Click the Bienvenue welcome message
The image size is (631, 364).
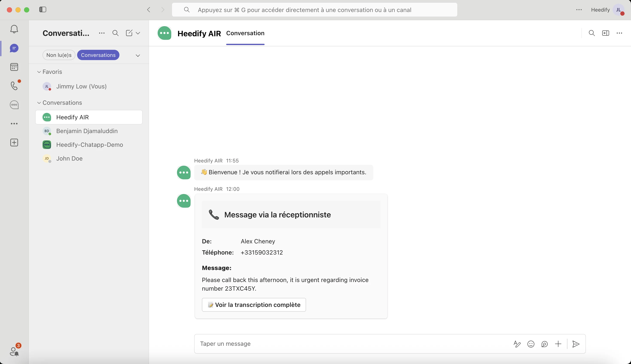tap(284, 172)
